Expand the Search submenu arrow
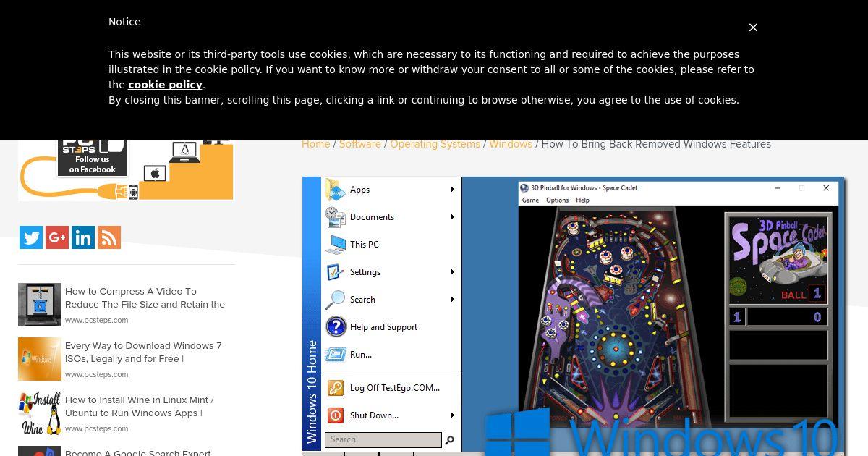 [x=453, y=300]
